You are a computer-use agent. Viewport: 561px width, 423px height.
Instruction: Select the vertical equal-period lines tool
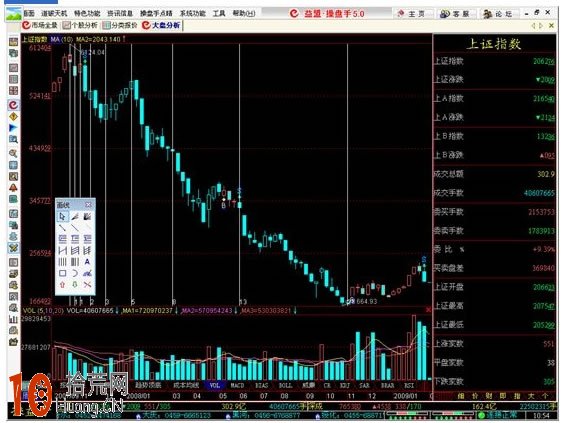click(63, 262)
